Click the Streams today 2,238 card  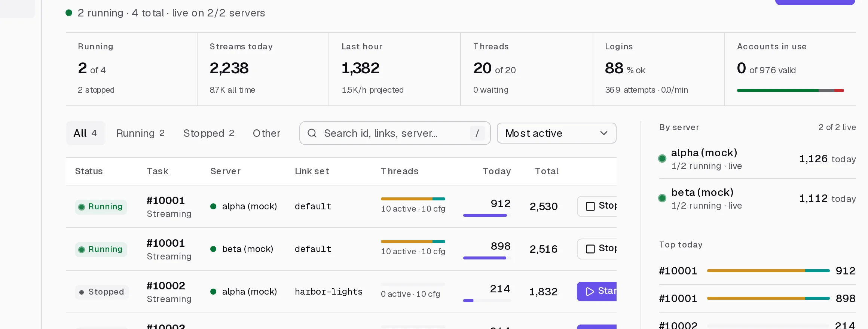click(263, 69)
